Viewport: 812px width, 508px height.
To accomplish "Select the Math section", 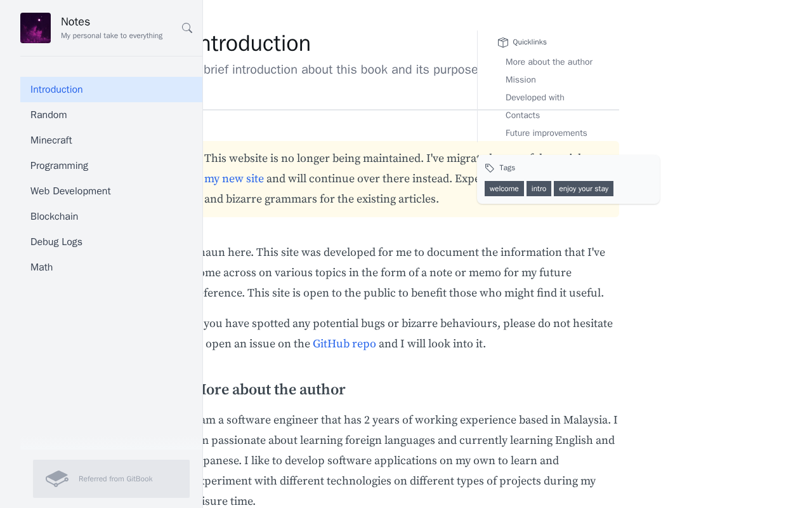I will [x=42, y=267].
